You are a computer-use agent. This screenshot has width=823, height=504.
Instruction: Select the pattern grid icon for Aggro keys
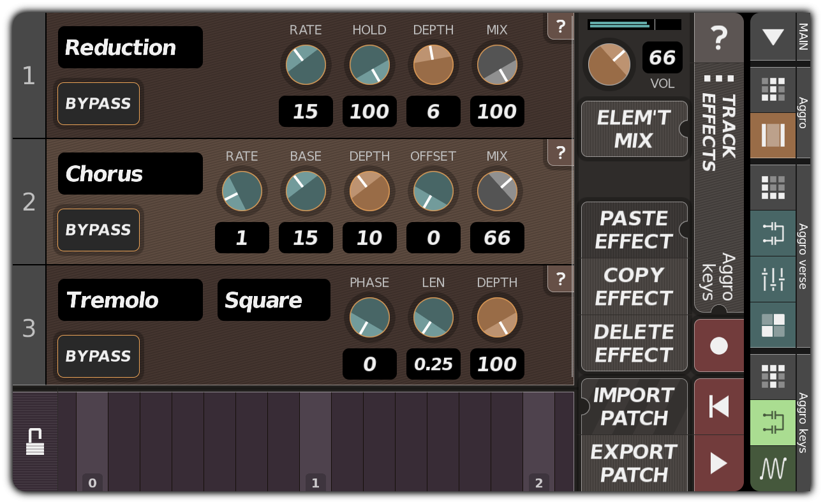coord(773,376)
